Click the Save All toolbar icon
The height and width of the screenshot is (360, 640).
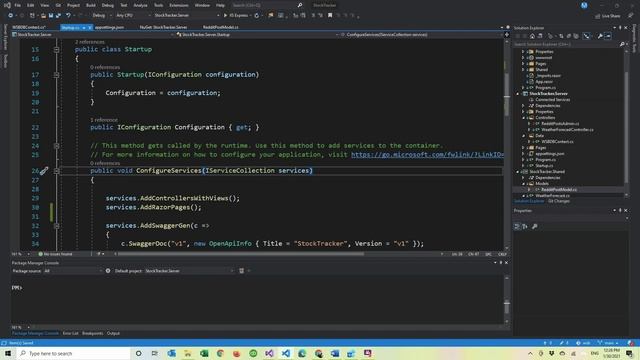(x=58, y=16)
